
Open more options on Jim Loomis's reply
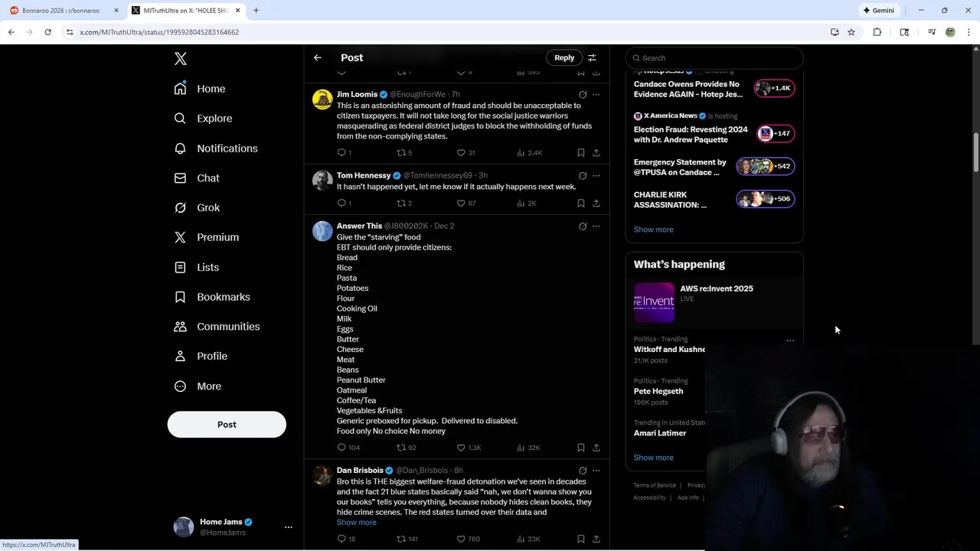pyautogui.click(x=596, y=95)
